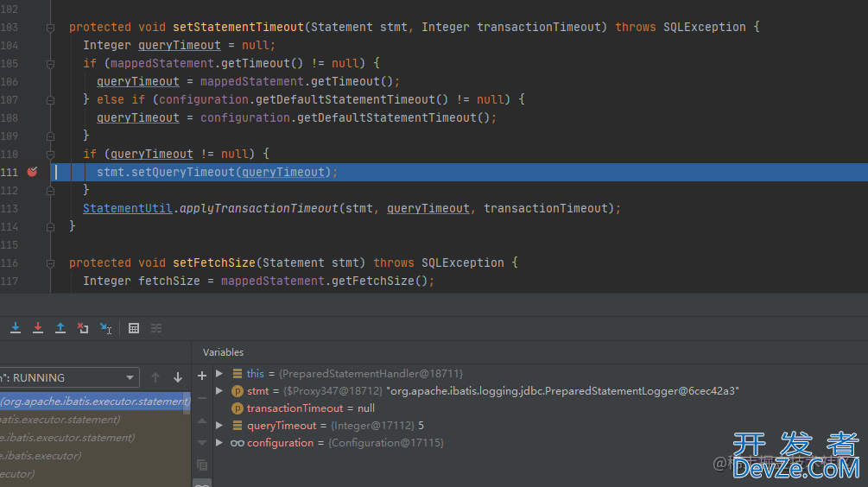Expand the queryTimeout Integer variable

[x=219, y=425]
